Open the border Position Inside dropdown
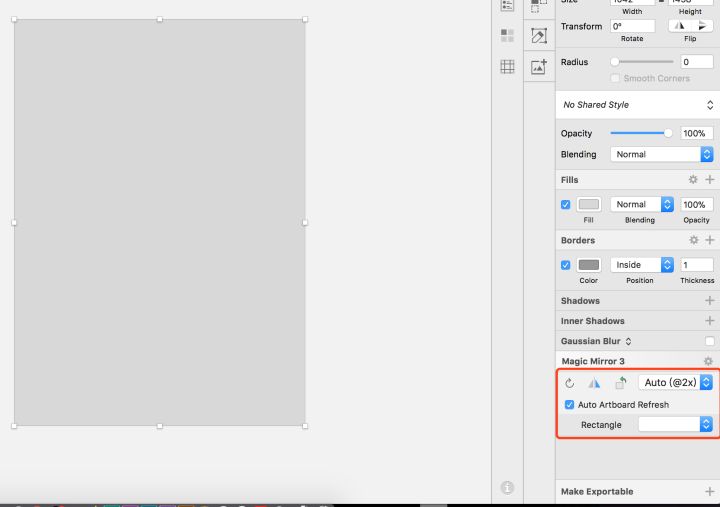Image resolution: width=720 pixels, height=507 pixels. tap(642, 265)
